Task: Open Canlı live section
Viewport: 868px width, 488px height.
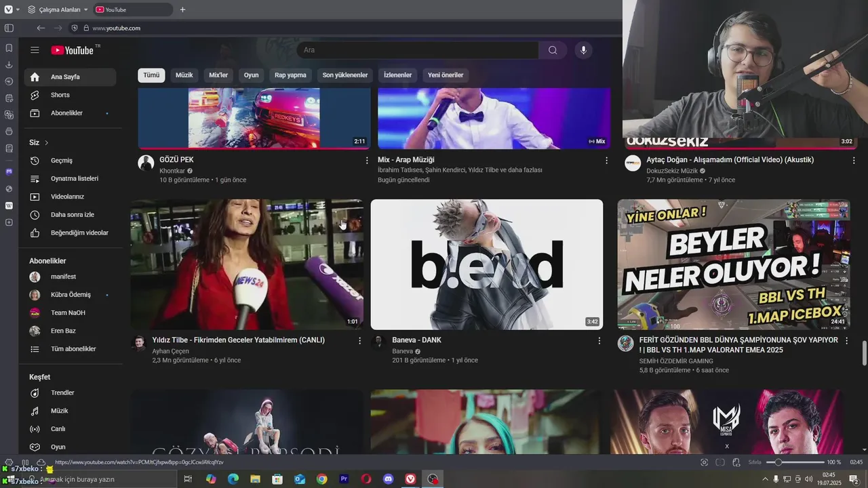Action: tap(71, 429)
